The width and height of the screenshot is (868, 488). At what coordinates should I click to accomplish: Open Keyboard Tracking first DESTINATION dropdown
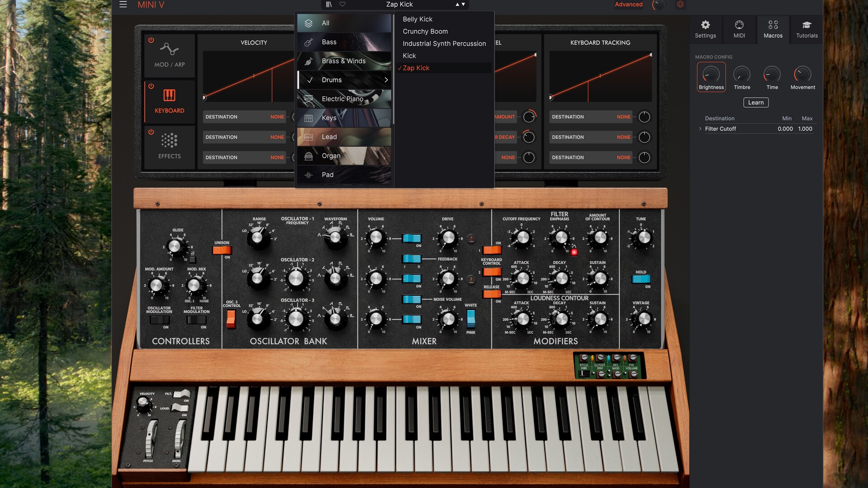pyautogui.click(x=591, y=117)
